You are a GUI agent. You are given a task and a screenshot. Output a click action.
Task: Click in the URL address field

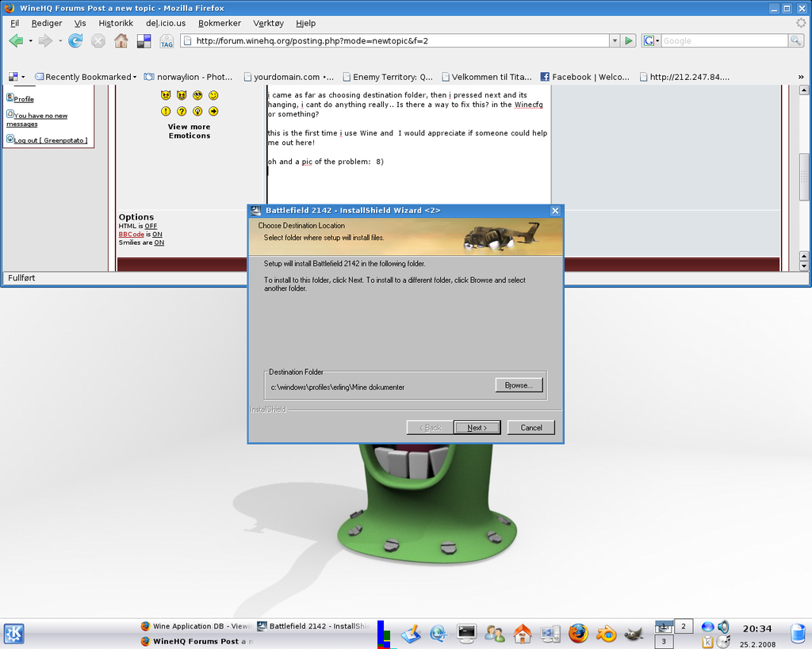point(396,40)
